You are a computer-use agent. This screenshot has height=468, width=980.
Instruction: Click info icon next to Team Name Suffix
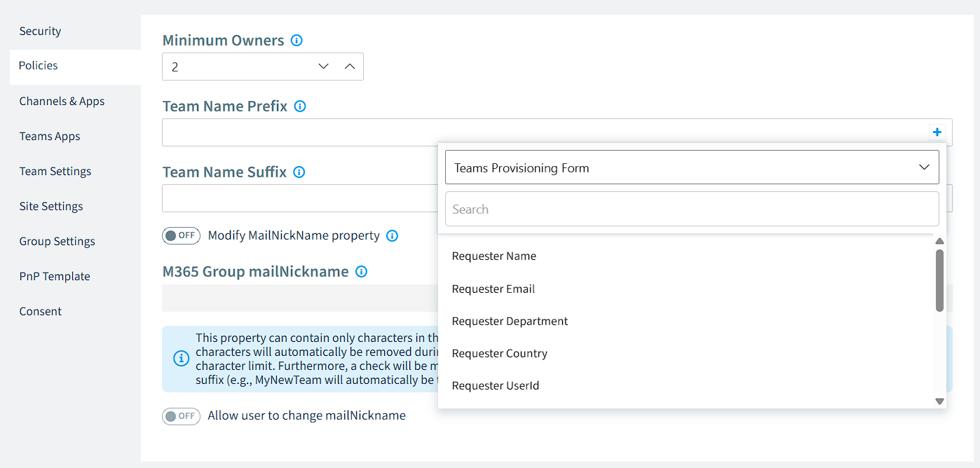[x=299, y=172]
